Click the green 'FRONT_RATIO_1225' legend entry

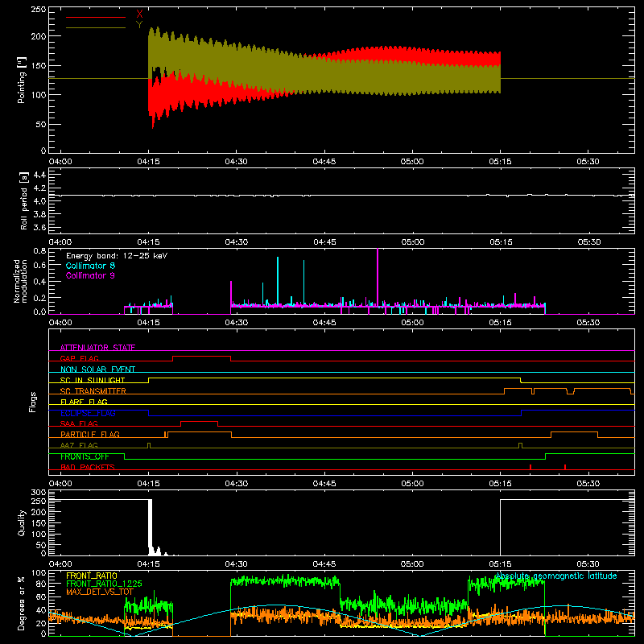(x=104, y=584)
